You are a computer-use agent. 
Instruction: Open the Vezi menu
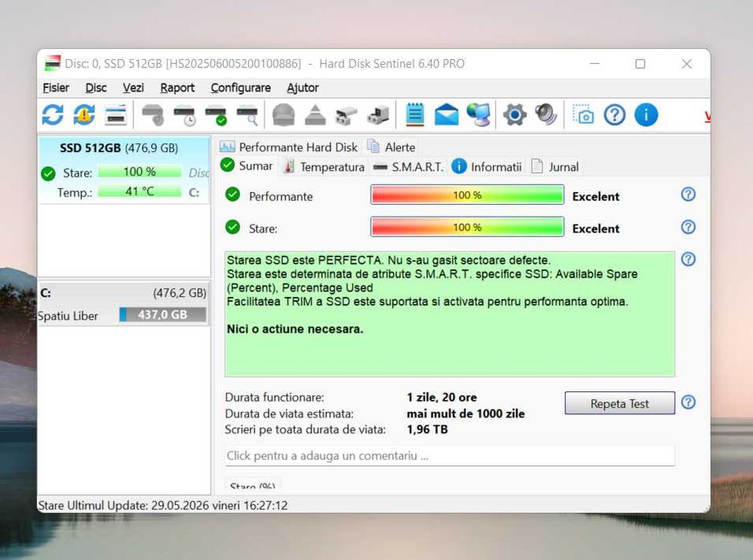point(133,88)
